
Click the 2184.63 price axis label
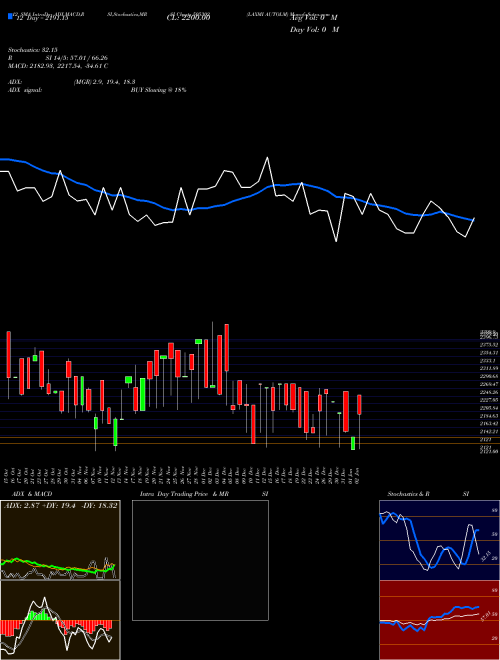(489, 416)
